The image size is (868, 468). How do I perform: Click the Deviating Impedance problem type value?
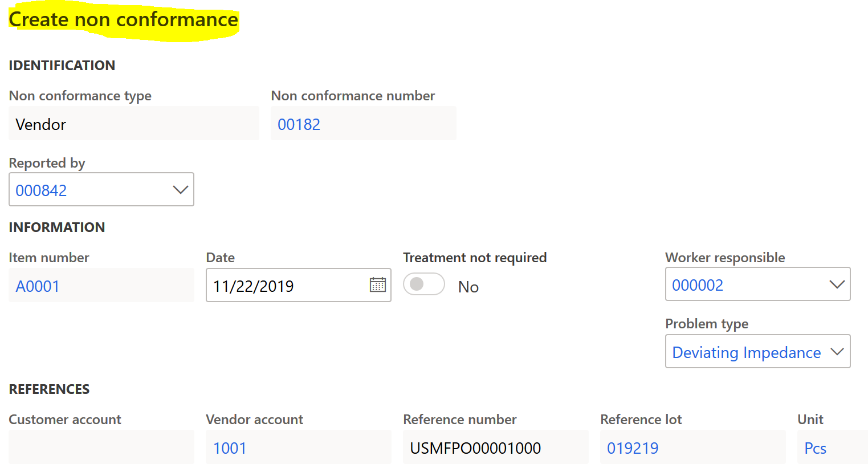coord(746,352)
